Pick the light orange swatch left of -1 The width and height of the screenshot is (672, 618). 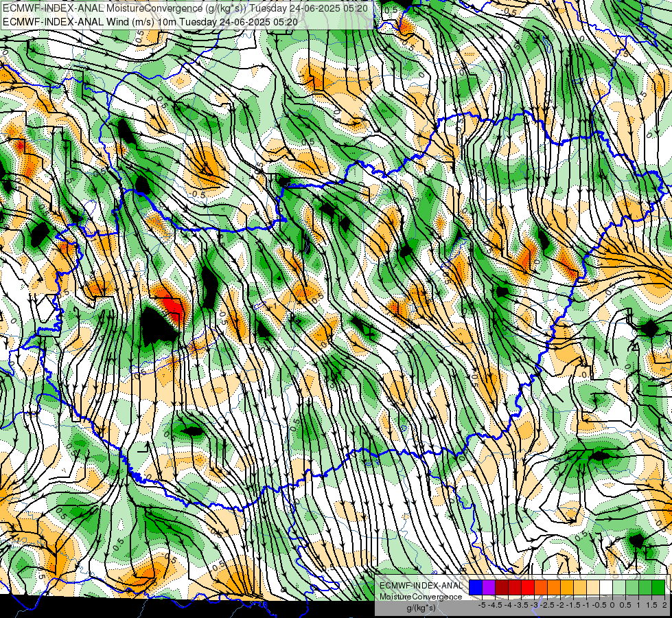click(x=580, y=588)
